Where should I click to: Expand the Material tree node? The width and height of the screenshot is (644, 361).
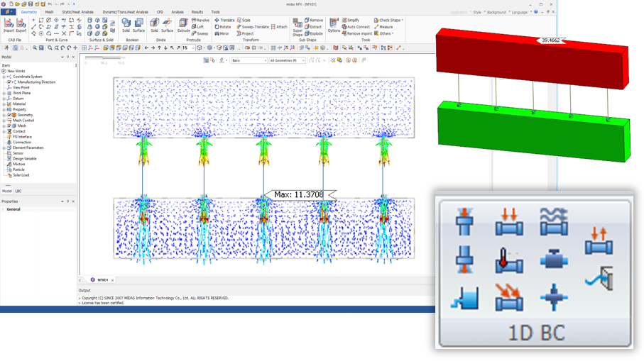tap(4, 104)
